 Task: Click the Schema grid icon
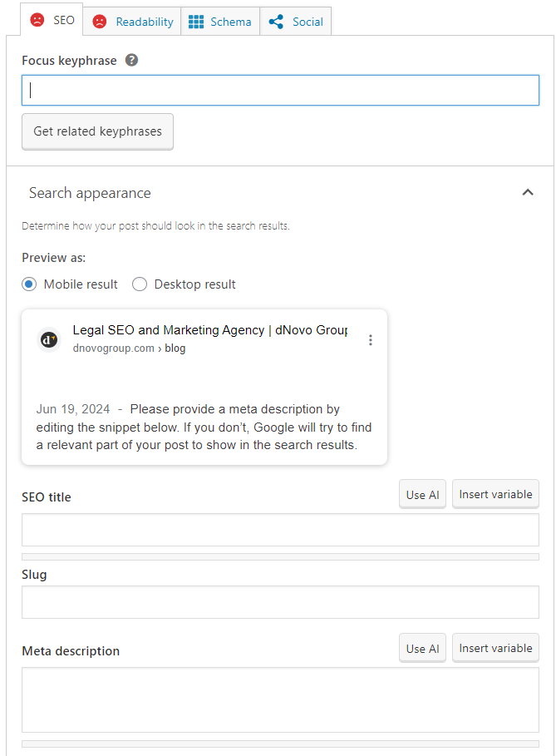click(198, 22)
